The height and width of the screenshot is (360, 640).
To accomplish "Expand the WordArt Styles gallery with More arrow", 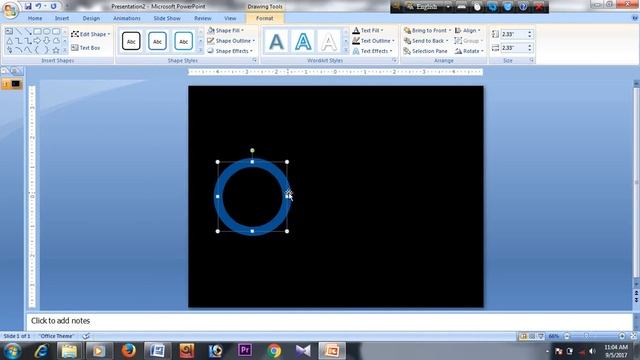I will [x=346, y=50].
